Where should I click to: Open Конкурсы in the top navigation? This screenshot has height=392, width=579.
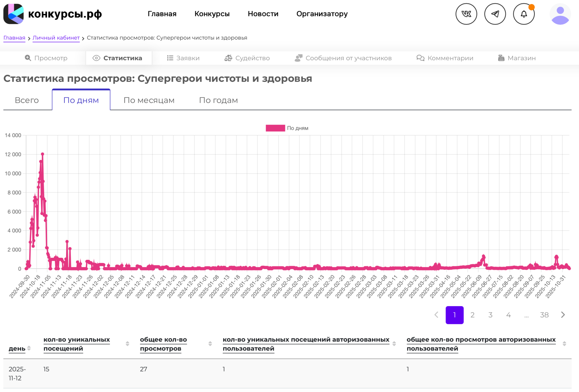(x=212, y=14)
